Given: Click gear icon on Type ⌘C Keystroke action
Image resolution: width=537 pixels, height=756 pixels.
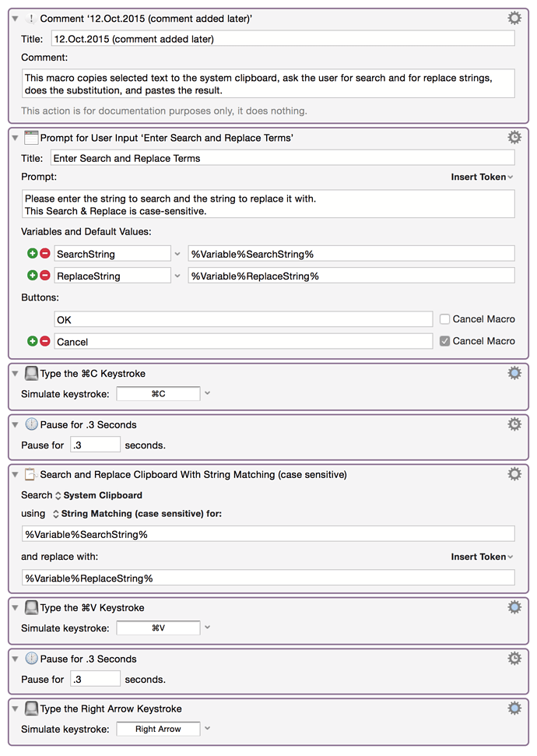Looking at the screenshot, I should pos(514,373).
